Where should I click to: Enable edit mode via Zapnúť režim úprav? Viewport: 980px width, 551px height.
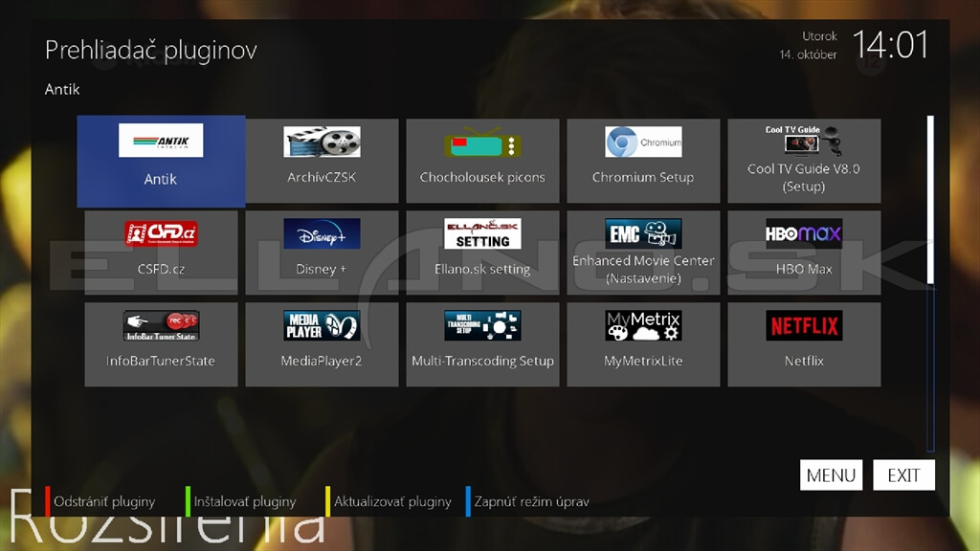[x=531, y=501]
